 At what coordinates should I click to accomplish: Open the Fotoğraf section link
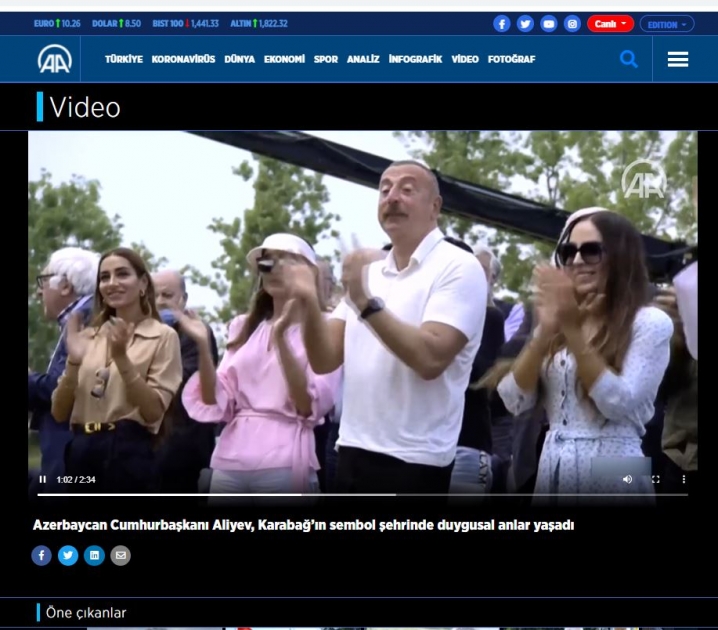point(511,60)
